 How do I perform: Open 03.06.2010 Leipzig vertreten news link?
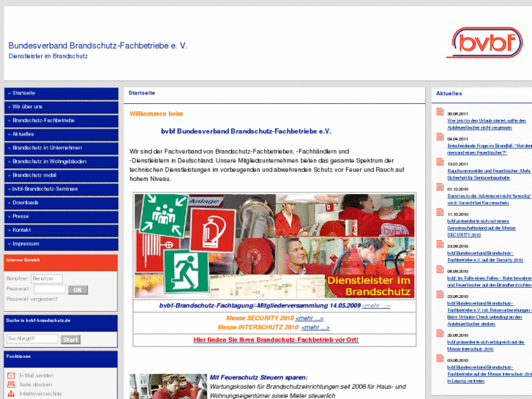click(490, 374)
